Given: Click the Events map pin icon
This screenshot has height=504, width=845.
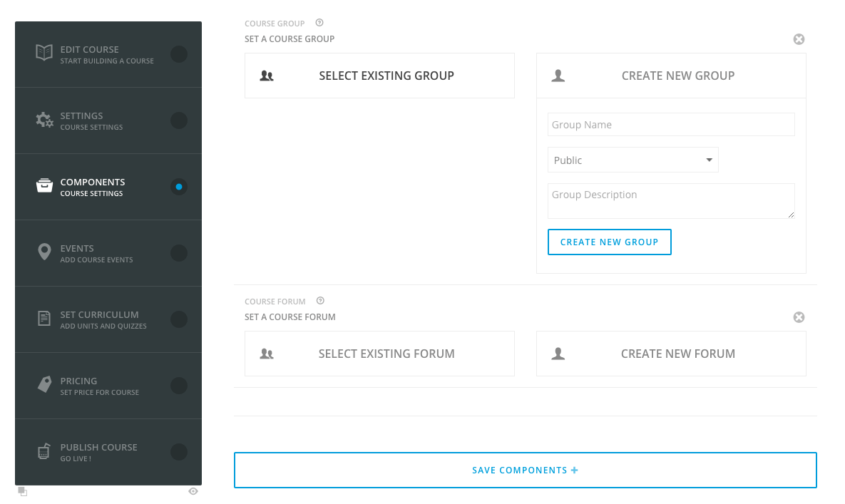Looking at the screenshot, I should point(44,252).
